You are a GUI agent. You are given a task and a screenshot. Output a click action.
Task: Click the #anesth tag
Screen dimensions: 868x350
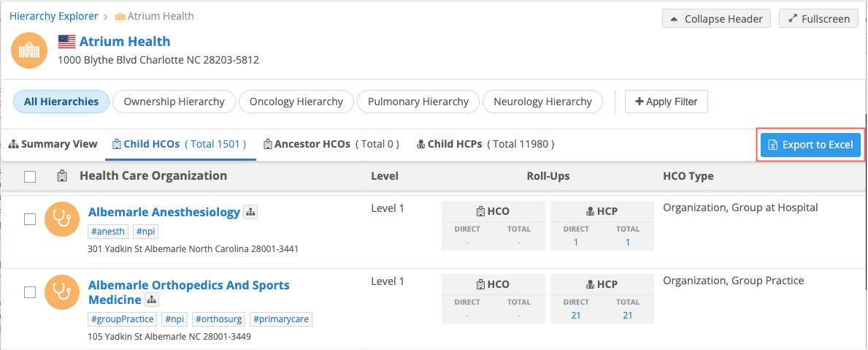108,231
